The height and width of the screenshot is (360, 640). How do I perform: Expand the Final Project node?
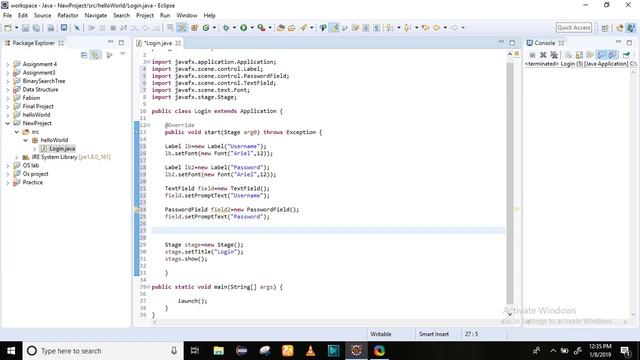(7, 107)
